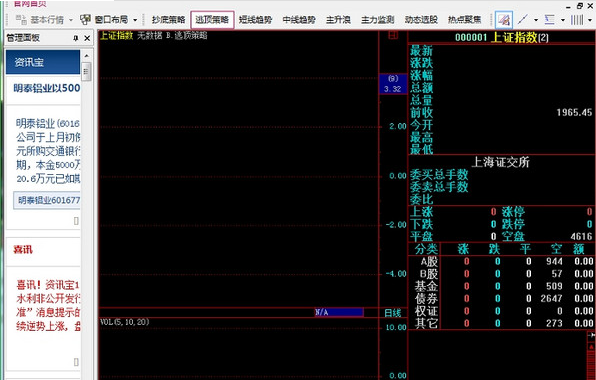Expand dropdown arrow beside line drawing tool
596x380 pixels.
click(x=536, y=20)
